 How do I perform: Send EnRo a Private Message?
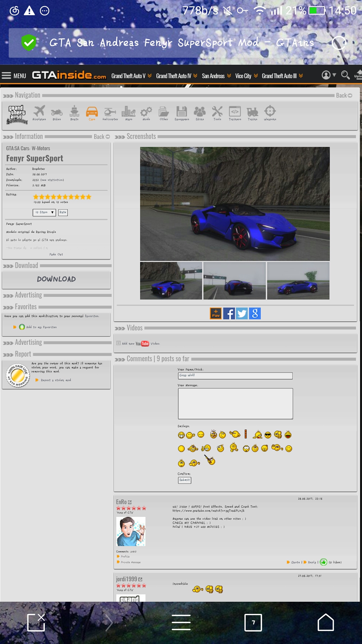point(131,562)
